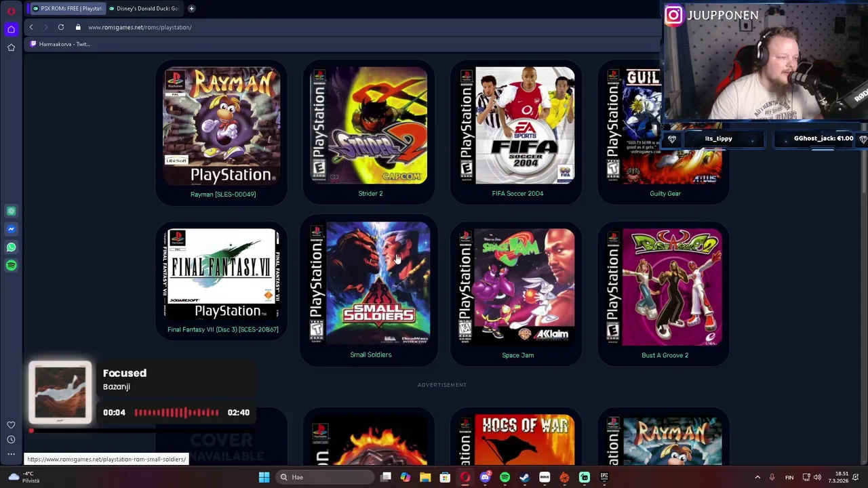Image resolution: width=868 pixels, height=488 pixels.
Task: Open Microsoft Store from taskbar
Action: click(x=445, y=477)
